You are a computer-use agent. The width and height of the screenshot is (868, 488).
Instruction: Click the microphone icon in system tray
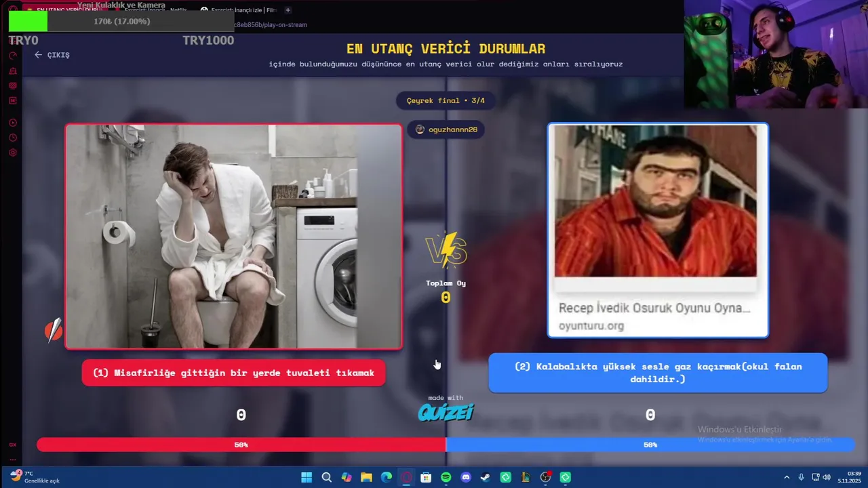tap(801, 477)
